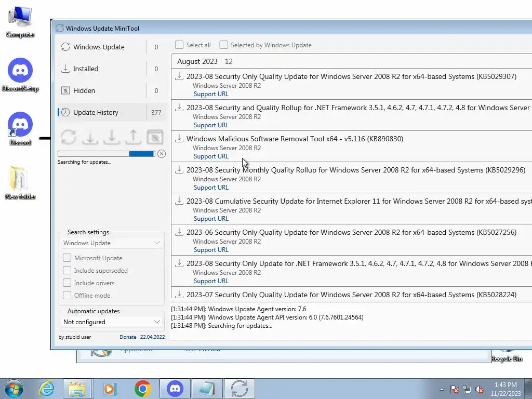Show hidden tray icons arrow
Viewport: 532px width, 399px height.
[442, 389]
